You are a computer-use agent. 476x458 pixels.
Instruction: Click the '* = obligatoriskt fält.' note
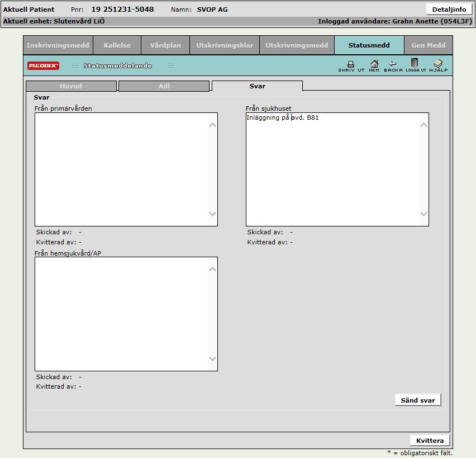[420, 453]
